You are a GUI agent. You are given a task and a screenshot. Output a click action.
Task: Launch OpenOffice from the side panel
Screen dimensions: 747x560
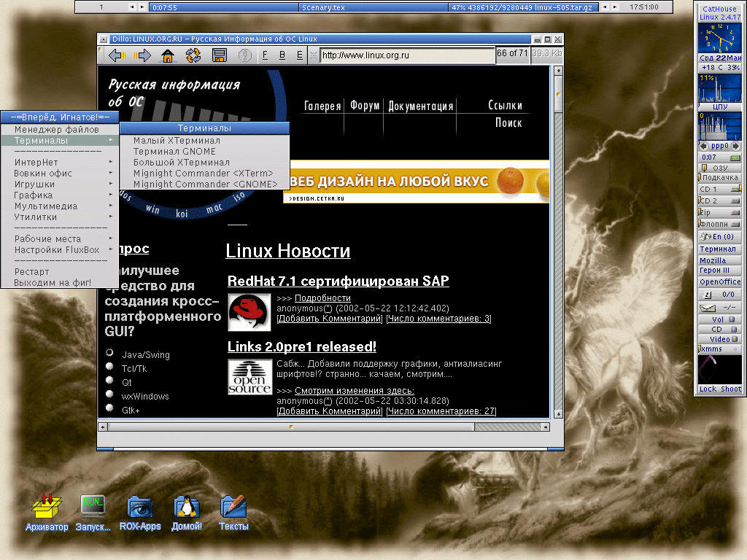tap(720, 282)
